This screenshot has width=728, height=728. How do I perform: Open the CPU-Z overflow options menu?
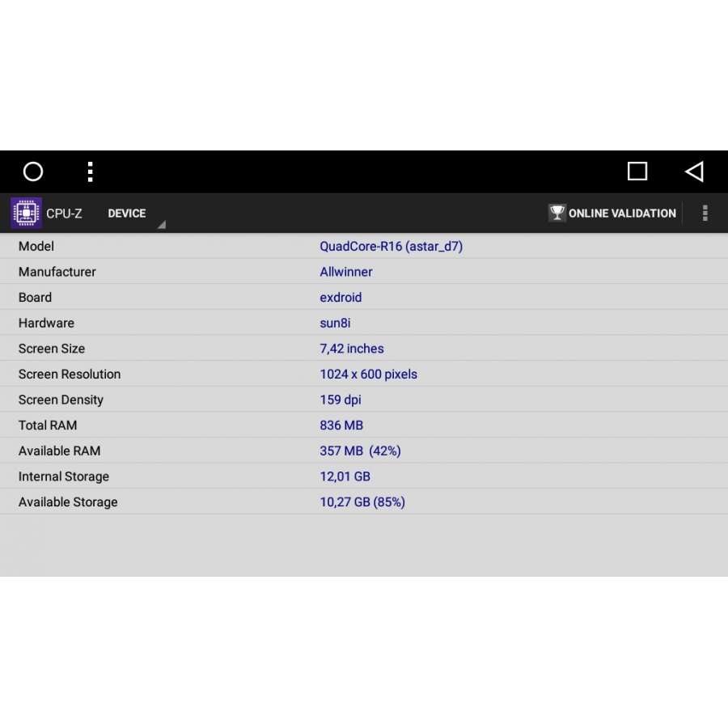(x=705, y=213)
